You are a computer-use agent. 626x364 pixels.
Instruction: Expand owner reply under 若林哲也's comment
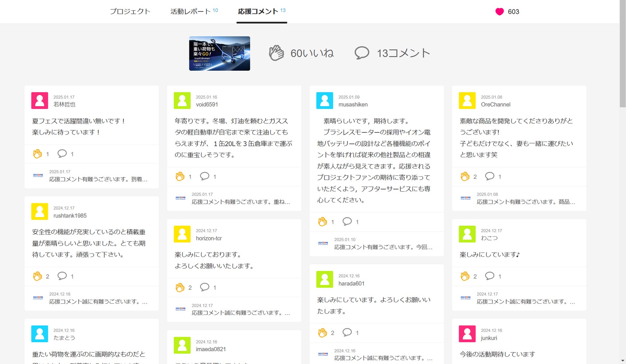[x=98, y=179]
